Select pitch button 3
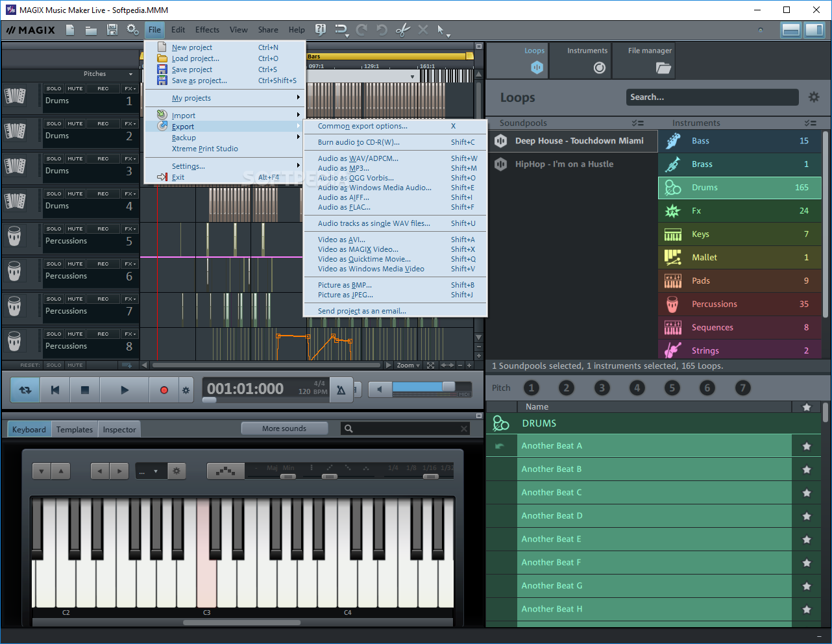Image resolution: width=832 pixels, height=644 pixels. 602,388
